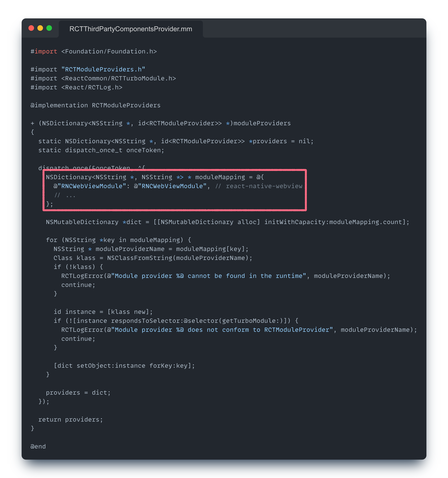Screen dimensions: 448x478
Task: Click the respondsToSelector getTurboModule line
Action: 176,321
